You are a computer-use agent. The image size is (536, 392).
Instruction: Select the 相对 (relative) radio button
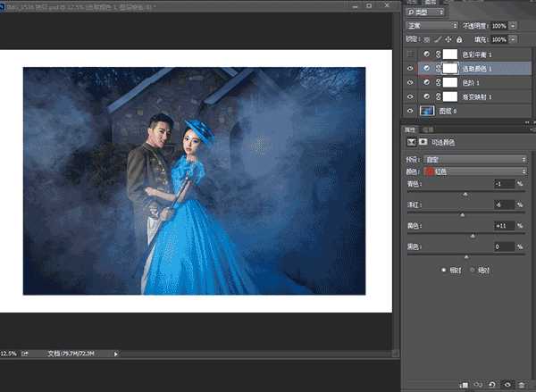click(x=445, y=270)
